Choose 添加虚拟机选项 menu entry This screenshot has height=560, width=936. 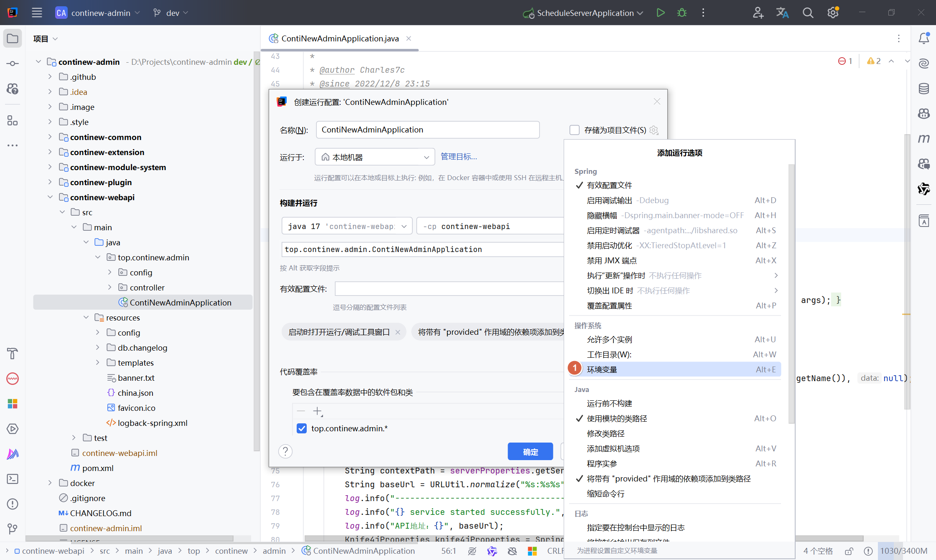(675, 449)
